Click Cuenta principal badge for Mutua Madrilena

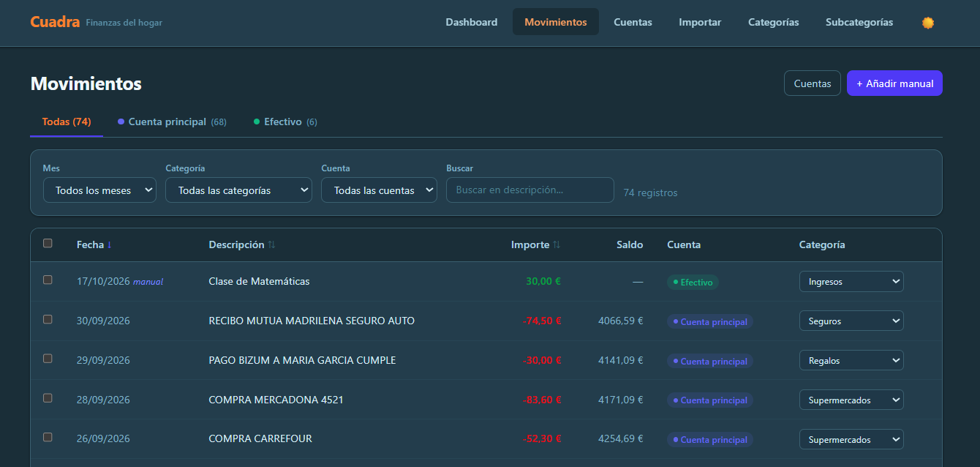coord(710,321)
